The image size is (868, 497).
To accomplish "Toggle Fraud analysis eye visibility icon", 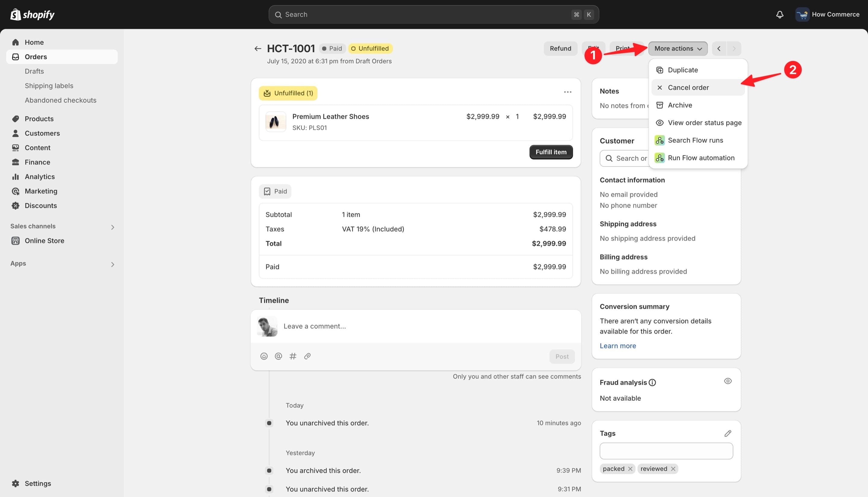I will pyautogui.click(x=727, y=381).
